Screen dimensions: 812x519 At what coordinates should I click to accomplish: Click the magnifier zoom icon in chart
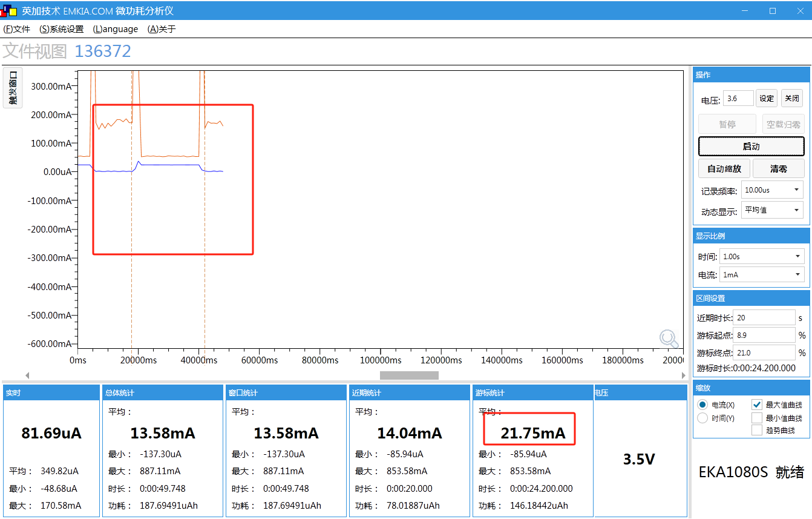pos(669,339)
